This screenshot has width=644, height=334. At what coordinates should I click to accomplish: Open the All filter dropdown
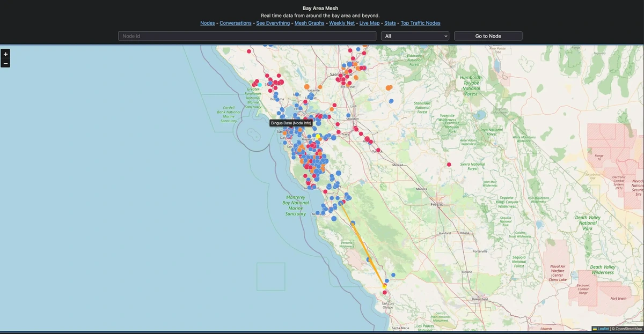(x=415, y=36)
